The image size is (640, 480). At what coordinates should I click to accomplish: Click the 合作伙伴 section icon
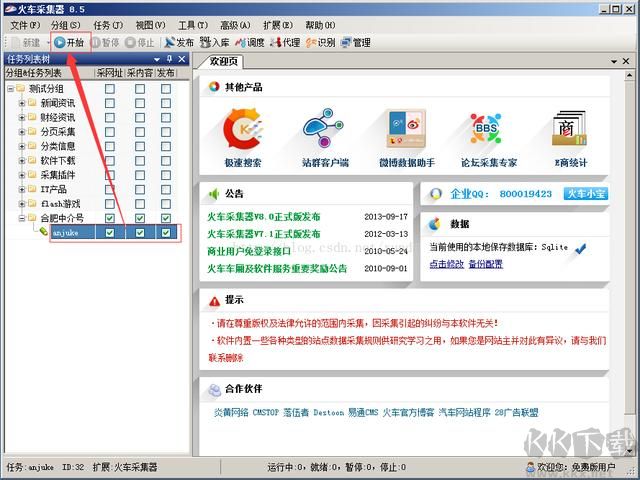tap(214, 389)
